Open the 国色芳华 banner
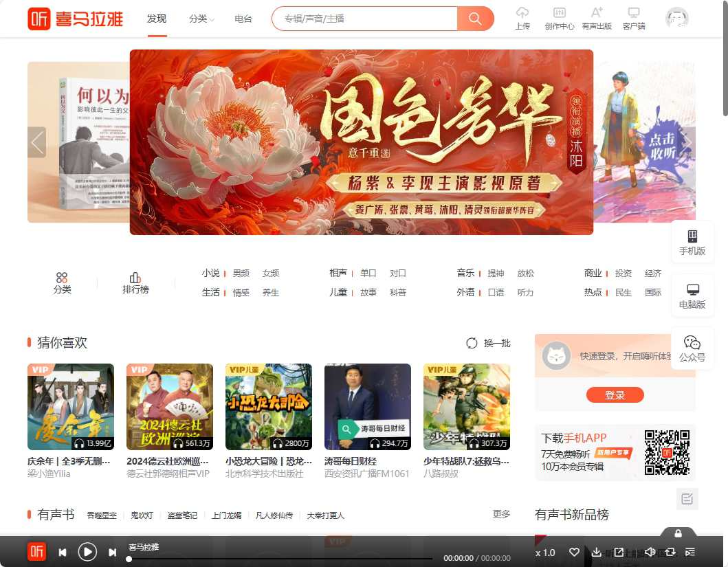 pos(361,142)
